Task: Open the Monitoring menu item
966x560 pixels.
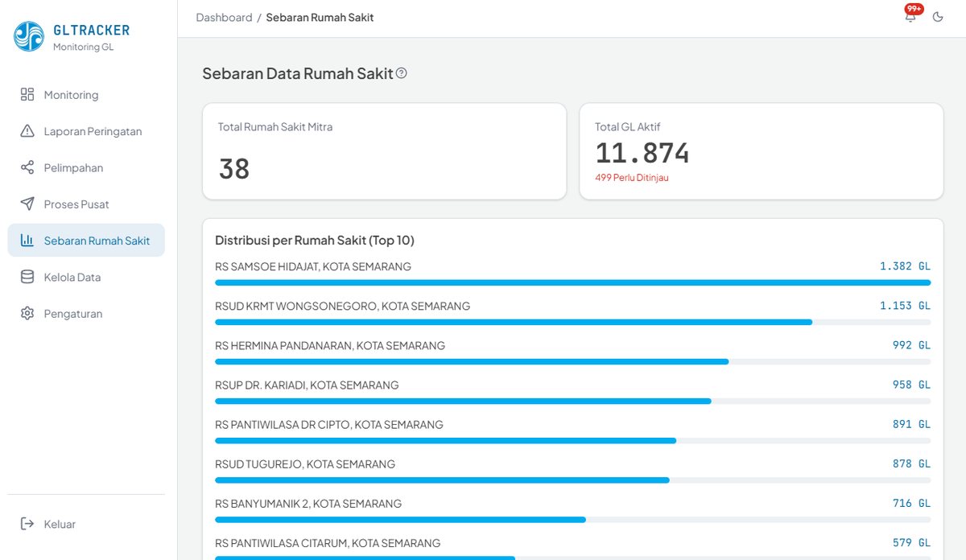Action: [86, 95]
